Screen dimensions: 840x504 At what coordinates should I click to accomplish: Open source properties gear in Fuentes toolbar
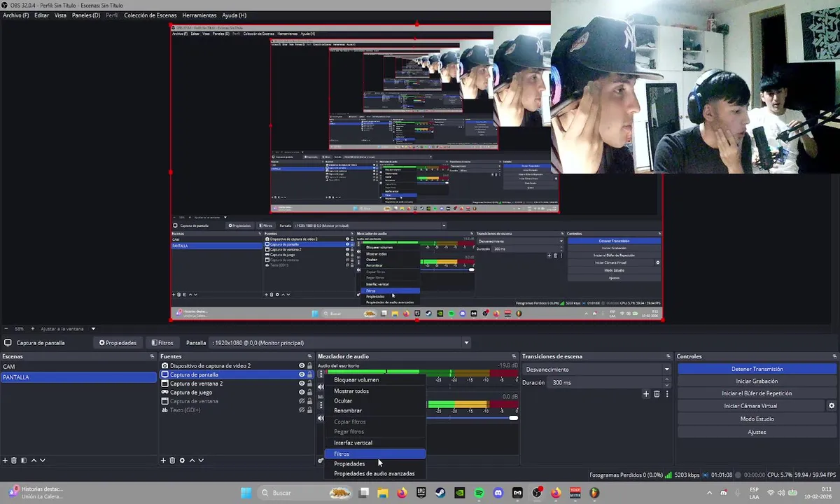pyautogui.click(x=182, y=461)
